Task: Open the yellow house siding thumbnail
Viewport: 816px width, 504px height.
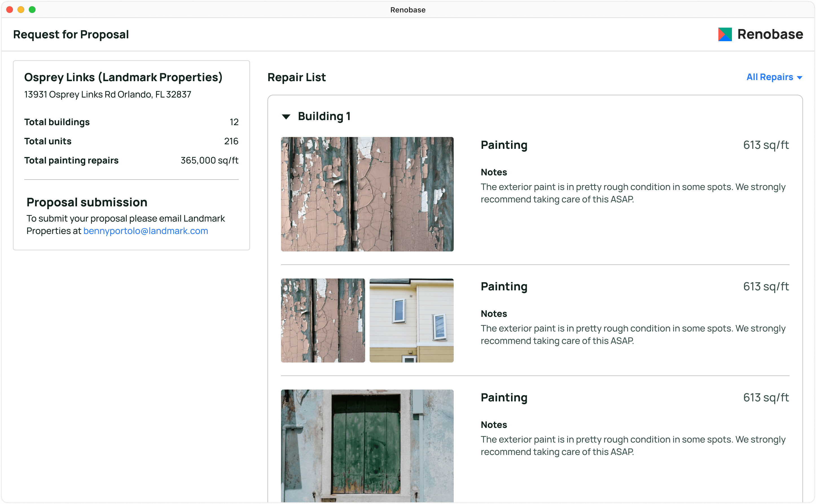Action: [411, 320]
